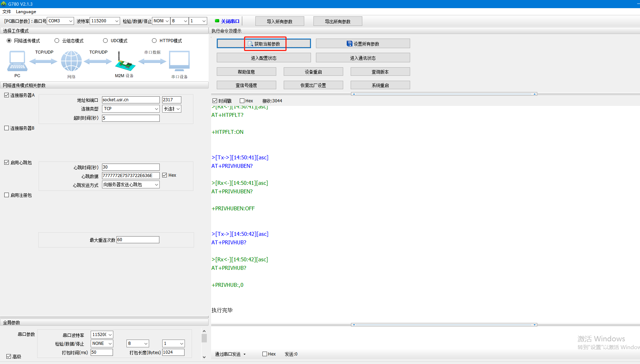Click the device restart button
640x364 pixels.
tap(313, 72)
